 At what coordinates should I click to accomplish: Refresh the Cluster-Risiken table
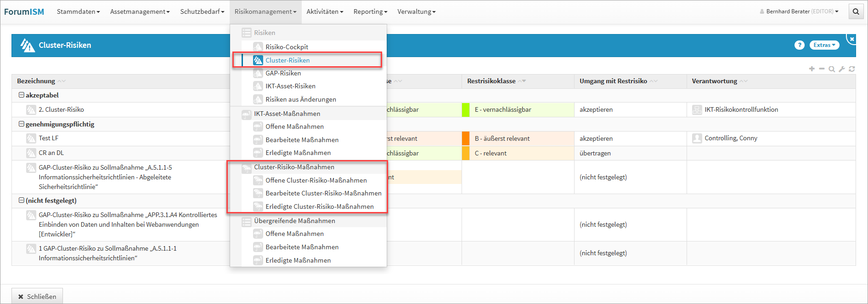852,69
